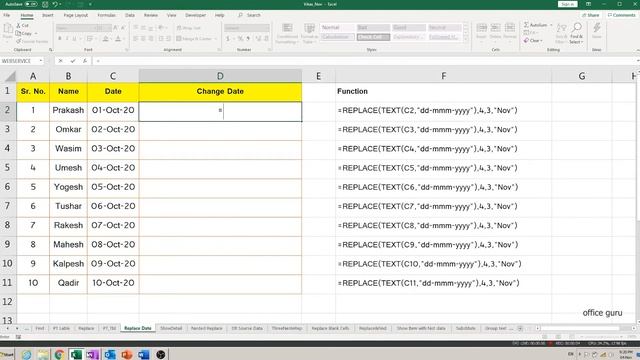
Task: Expand the cell Styles gallery
Action: tap(466, 39)
